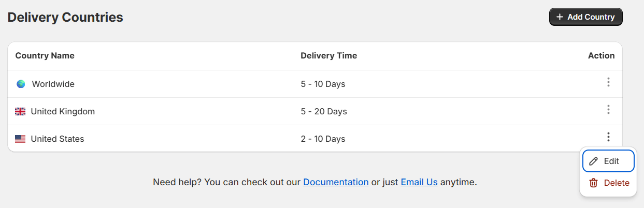The image size is (644, 208).
Task: Choose Delete from the action menu
Action: 616,183
